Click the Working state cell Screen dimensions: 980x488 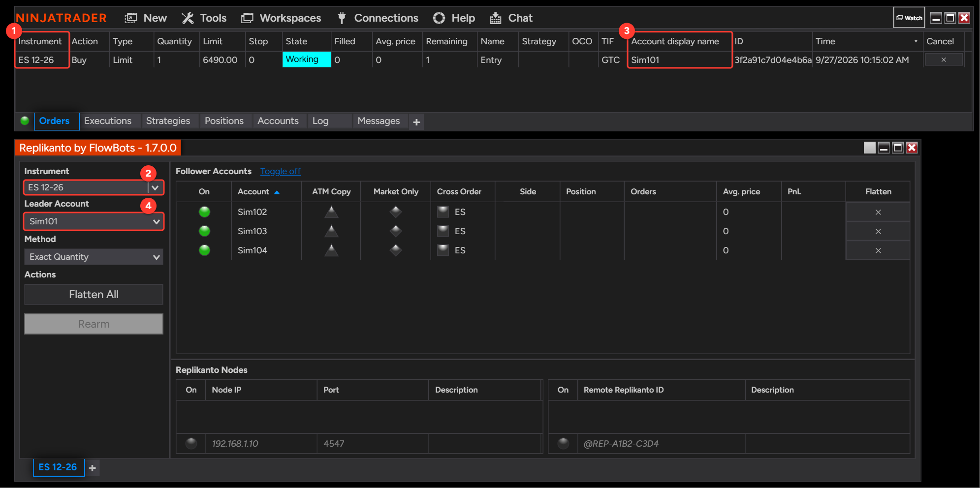click(x=306, y=60)
